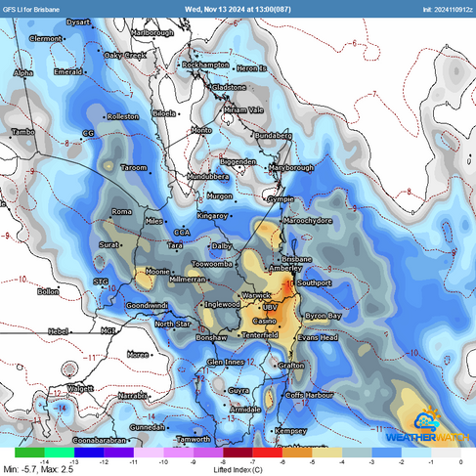Pick the light blue legend swatch between -2 and -1
The height and width of the screenshot is (476, 476).
coord(416,453)
